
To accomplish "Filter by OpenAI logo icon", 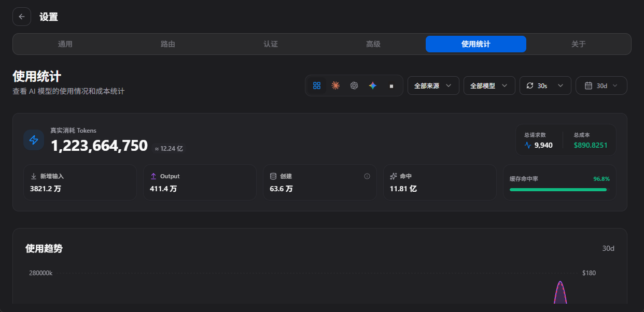I will point(354,86).
